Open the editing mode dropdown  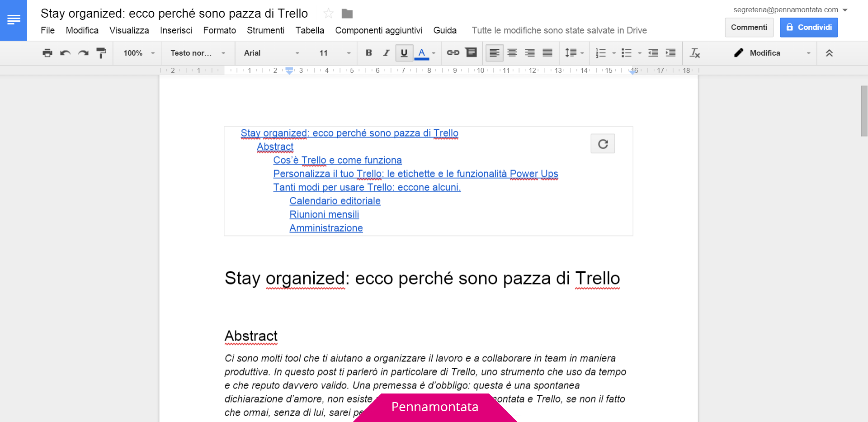pos(771,53)
